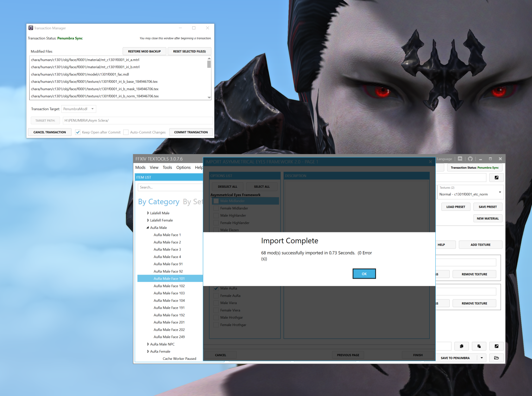
Task: Click the Cache Worker Paused status text
Action: click(x=179, y=359)
